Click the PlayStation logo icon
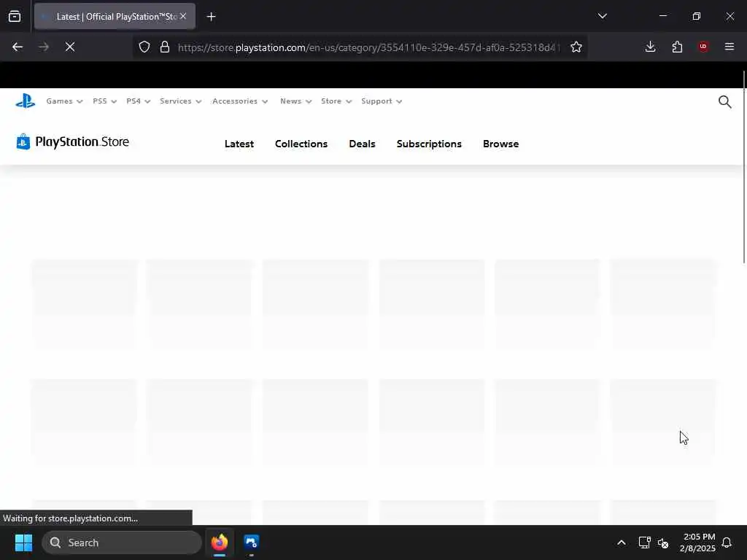Screen dimensions: 747x560 (26, 101)
